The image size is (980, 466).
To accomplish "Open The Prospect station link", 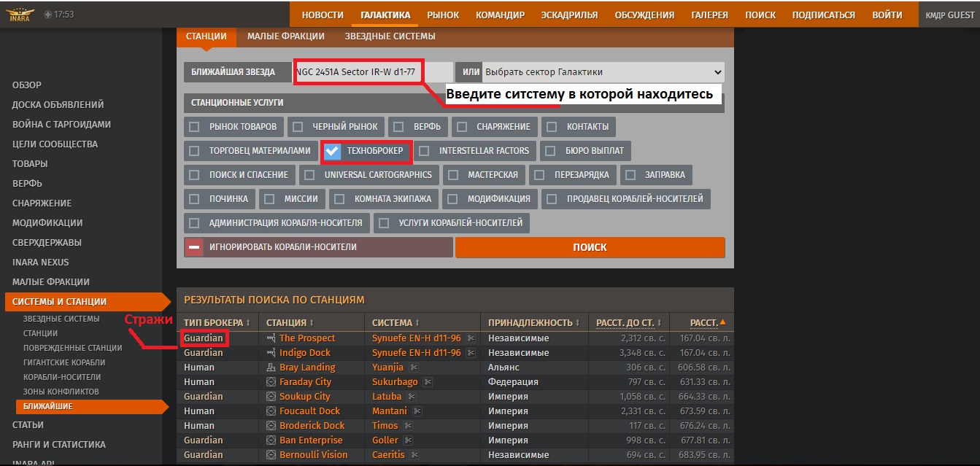I will click(307, 338).
